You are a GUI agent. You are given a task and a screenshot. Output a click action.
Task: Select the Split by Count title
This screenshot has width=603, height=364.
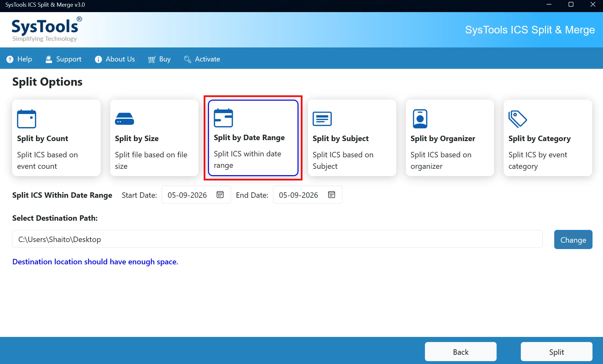pyautogui.click(x=43, y=139)
